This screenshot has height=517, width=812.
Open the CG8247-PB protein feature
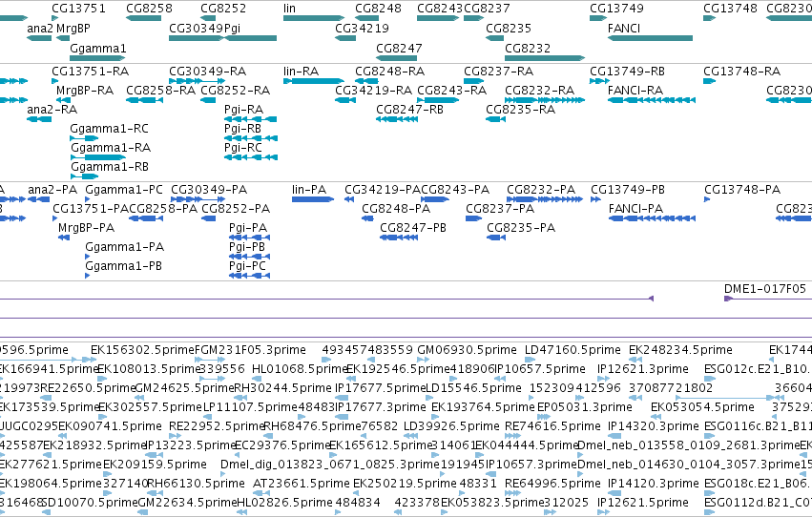399,238
